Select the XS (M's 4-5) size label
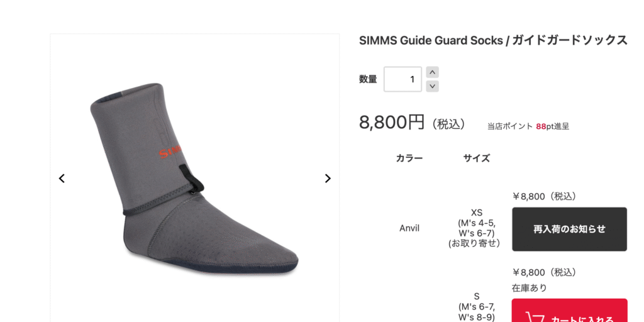This screenshot has width=644, height=322. click(x=477, y=228)
